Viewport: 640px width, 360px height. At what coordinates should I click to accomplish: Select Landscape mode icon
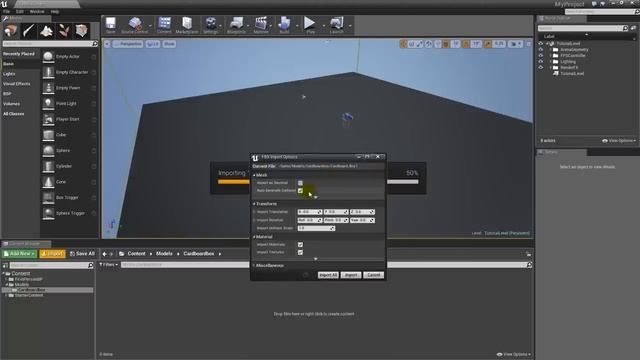[x=46, y=31]
